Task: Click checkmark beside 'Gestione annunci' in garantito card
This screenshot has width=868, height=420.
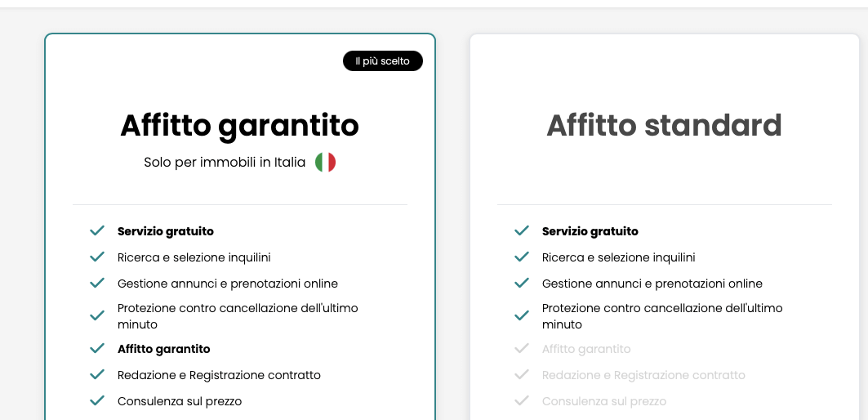Action: point(97,284)
